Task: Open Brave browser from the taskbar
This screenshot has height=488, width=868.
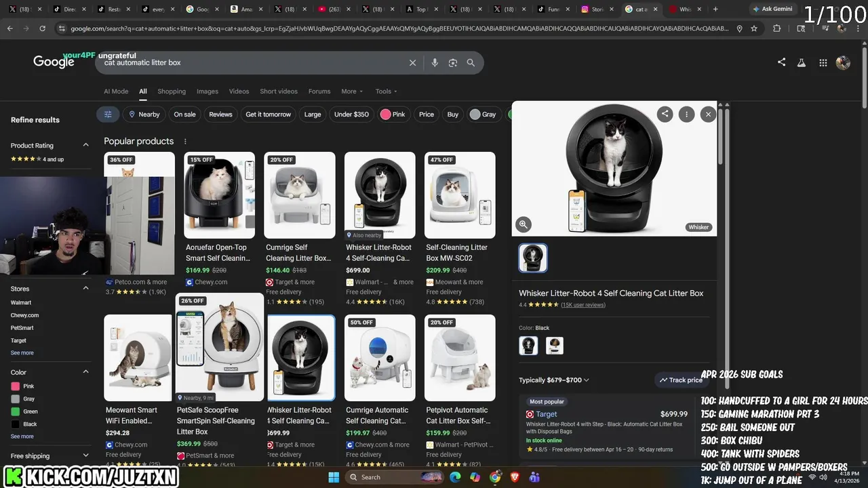Action: (515, 477)
